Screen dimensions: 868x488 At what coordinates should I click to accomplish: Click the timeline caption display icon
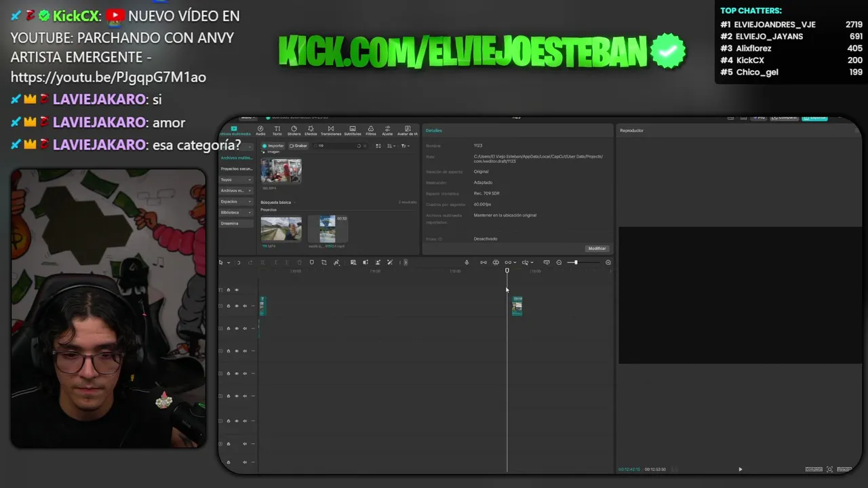(547, 262)
